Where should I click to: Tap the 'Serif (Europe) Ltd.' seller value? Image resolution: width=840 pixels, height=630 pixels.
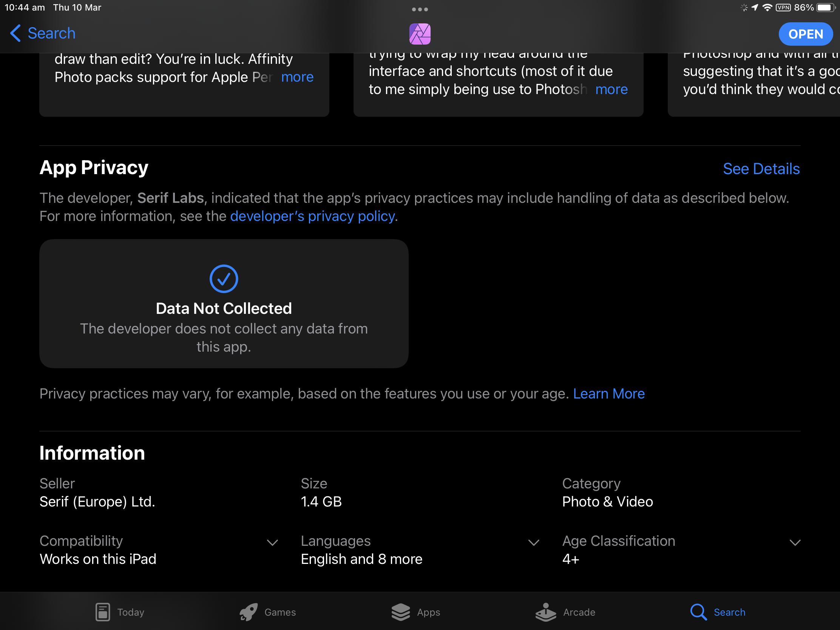pyautogui.click(x=97, y=502)
